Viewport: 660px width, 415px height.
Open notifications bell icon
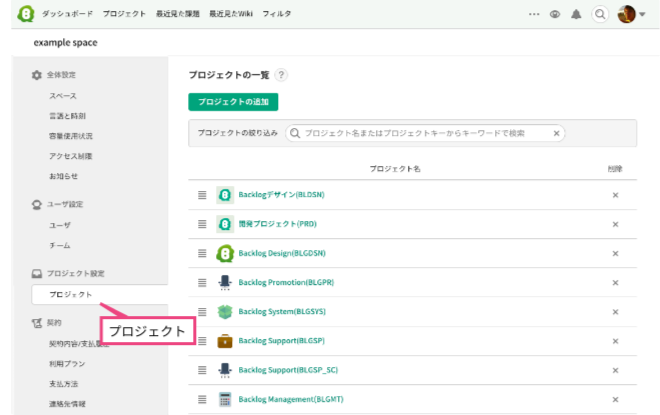click(x=576, y=14)
